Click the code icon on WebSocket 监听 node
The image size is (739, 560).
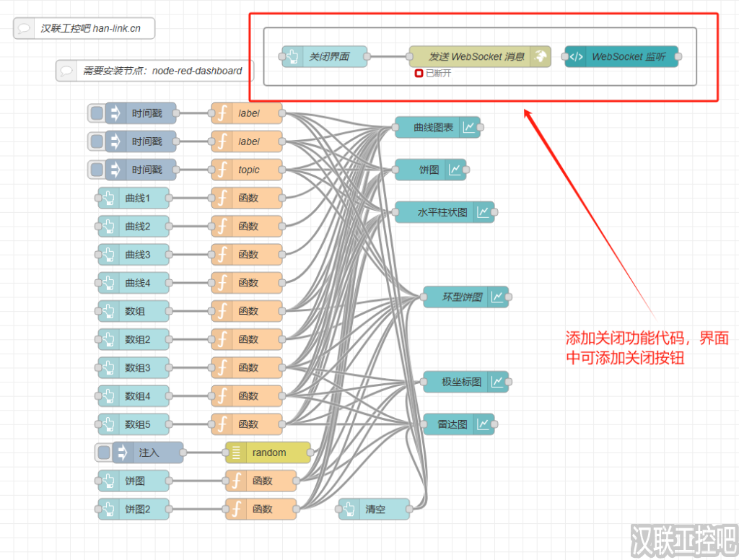[x=576, y=56]
